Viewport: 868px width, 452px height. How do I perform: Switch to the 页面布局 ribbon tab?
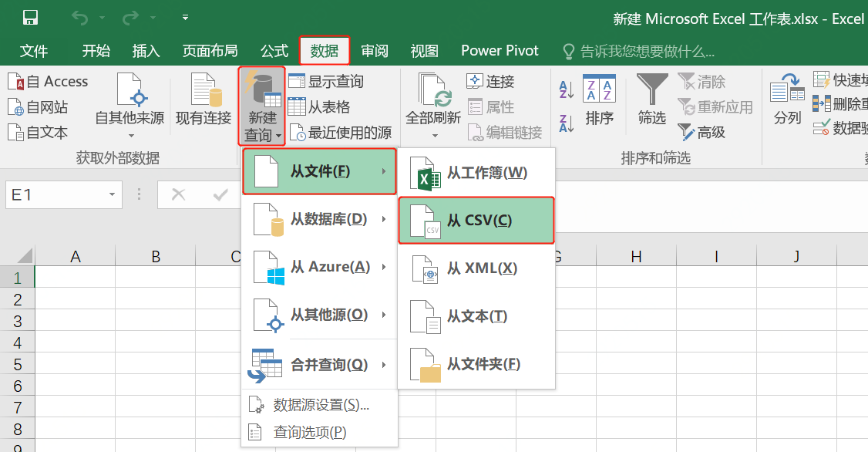(x=210, y=51)
